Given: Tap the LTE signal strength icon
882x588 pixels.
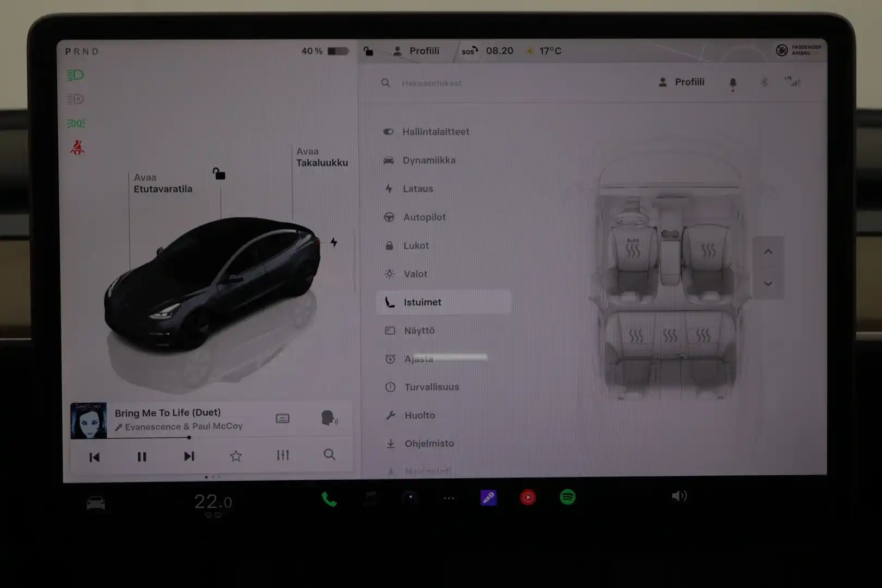Looking at the screenshot, I should 793,82.
